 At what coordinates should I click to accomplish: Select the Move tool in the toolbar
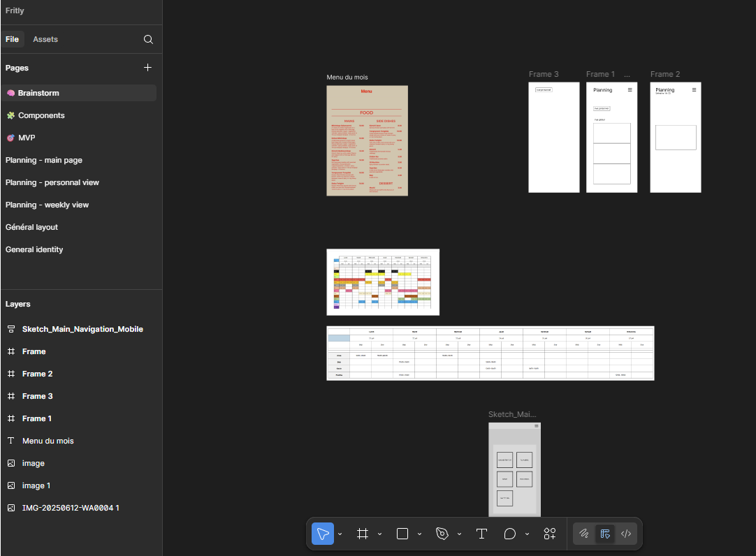[x=323, y=534]
